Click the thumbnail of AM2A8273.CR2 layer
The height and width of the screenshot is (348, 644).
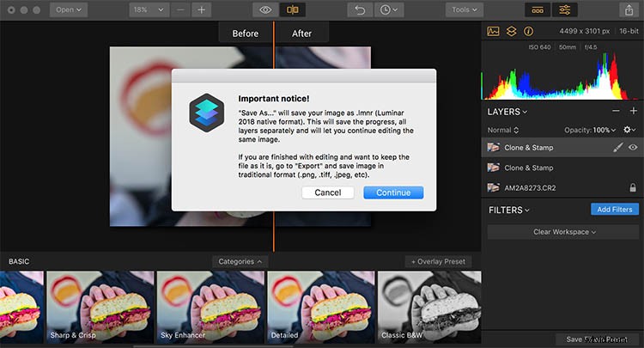[493, 188]
